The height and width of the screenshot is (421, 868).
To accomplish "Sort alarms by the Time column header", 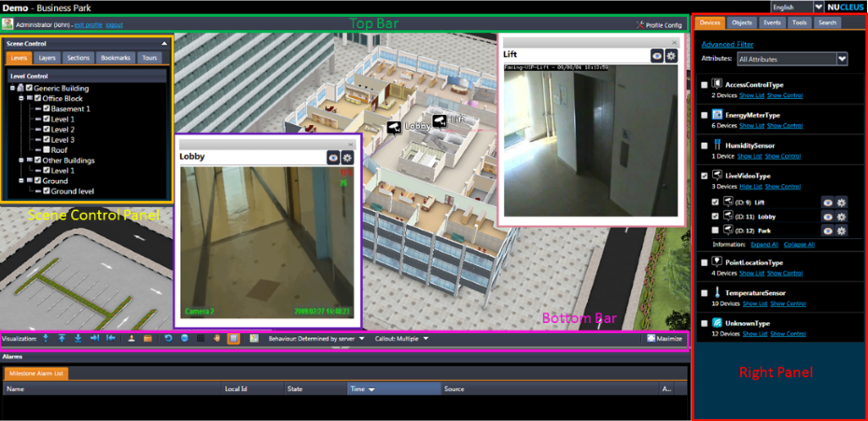I will pos(394,389).
